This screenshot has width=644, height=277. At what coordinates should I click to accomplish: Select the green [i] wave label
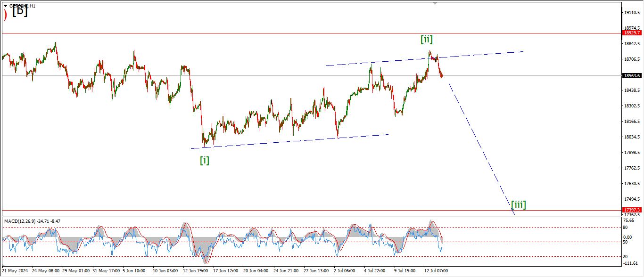click(x=205, y=160)
